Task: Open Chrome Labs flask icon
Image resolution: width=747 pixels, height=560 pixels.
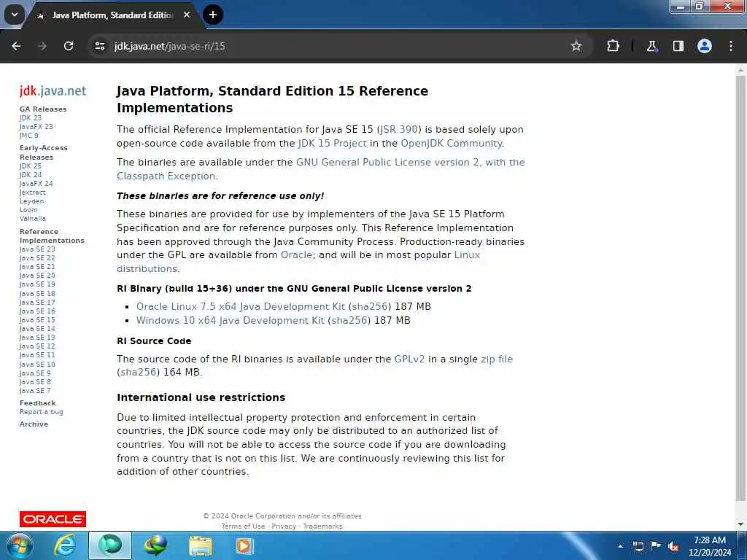Action: click(651, 46)
